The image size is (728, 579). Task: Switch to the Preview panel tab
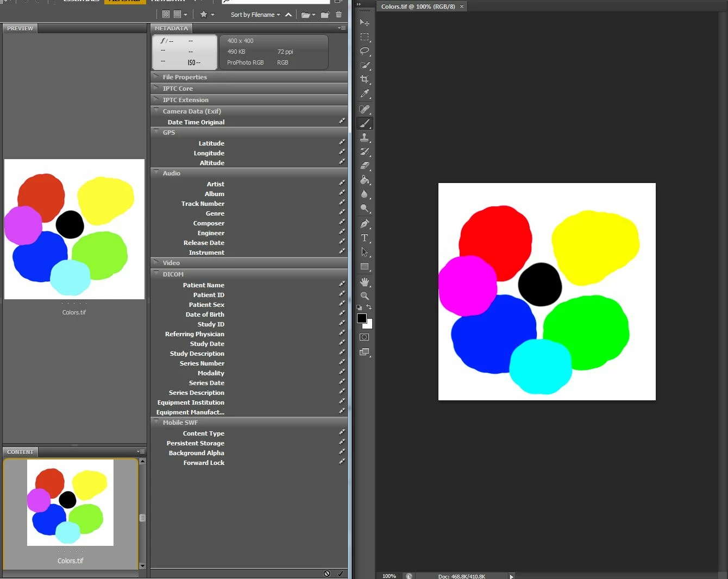pyautogui.click(x=20, y=28)
